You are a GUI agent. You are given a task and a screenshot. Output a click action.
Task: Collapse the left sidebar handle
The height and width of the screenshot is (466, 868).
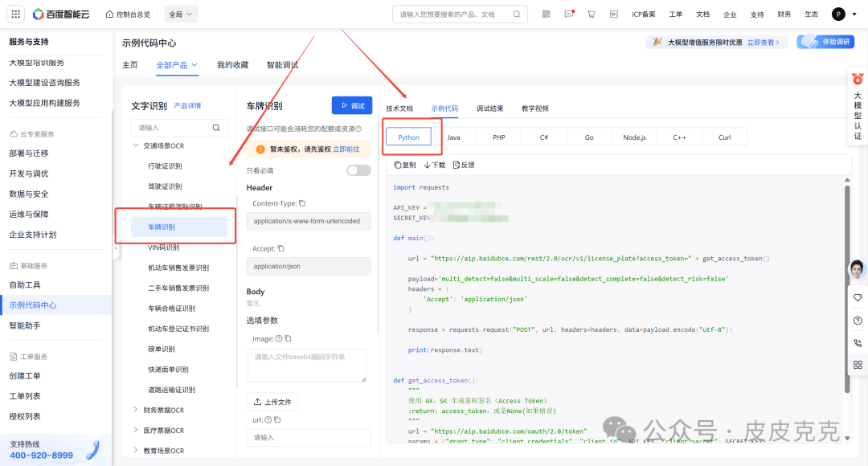[x=116, y=248]
